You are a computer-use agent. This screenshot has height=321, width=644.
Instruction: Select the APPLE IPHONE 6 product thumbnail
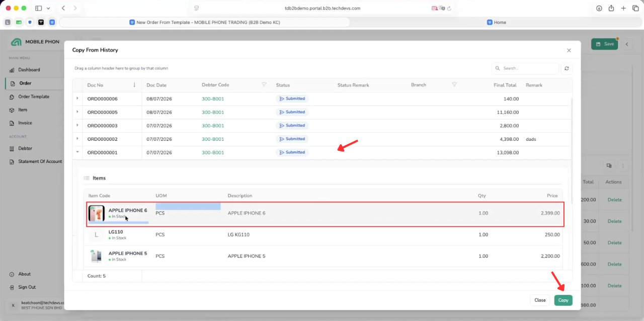pyautogui.click(x=97, y=213)
